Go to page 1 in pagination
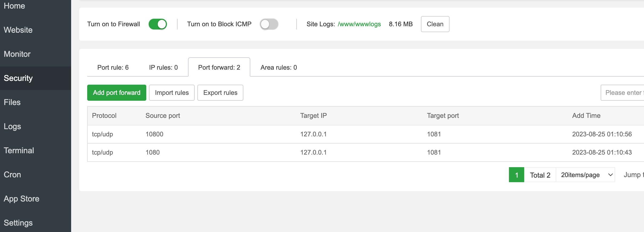Viewport: 644px width, 232px height. tap(516, 175)
